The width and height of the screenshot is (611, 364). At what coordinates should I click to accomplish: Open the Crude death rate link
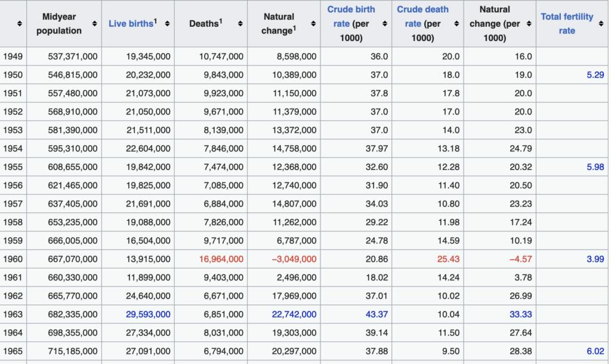tap(422, 10)
